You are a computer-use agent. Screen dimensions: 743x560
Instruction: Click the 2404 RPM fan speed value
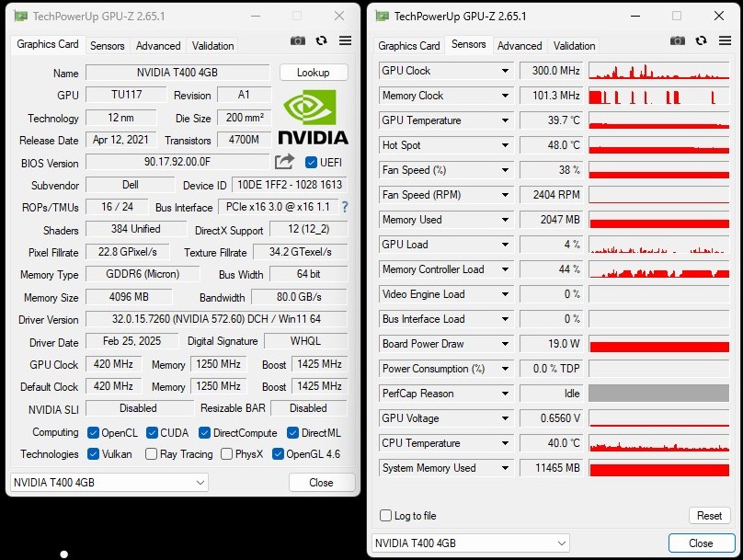point(552,195)
